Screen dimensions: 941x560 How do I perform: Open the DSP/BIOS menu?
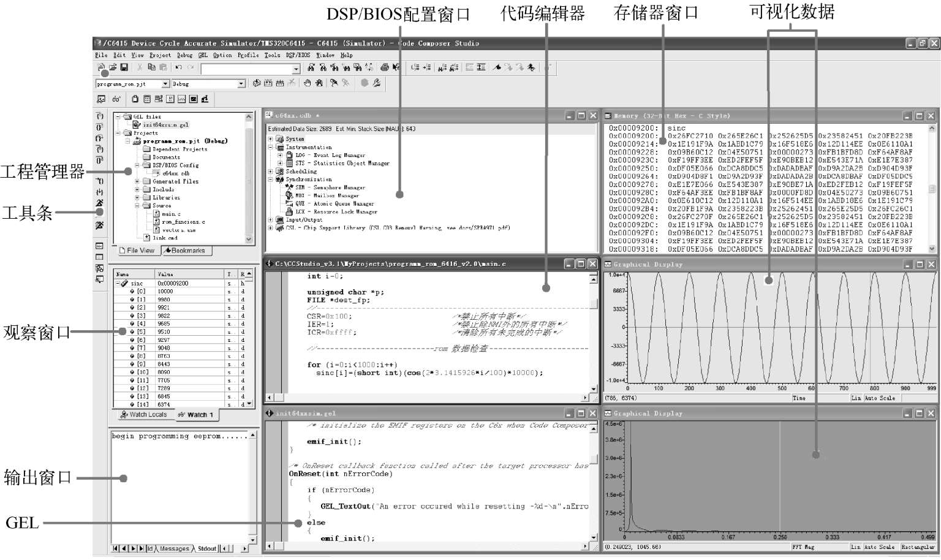298,55
